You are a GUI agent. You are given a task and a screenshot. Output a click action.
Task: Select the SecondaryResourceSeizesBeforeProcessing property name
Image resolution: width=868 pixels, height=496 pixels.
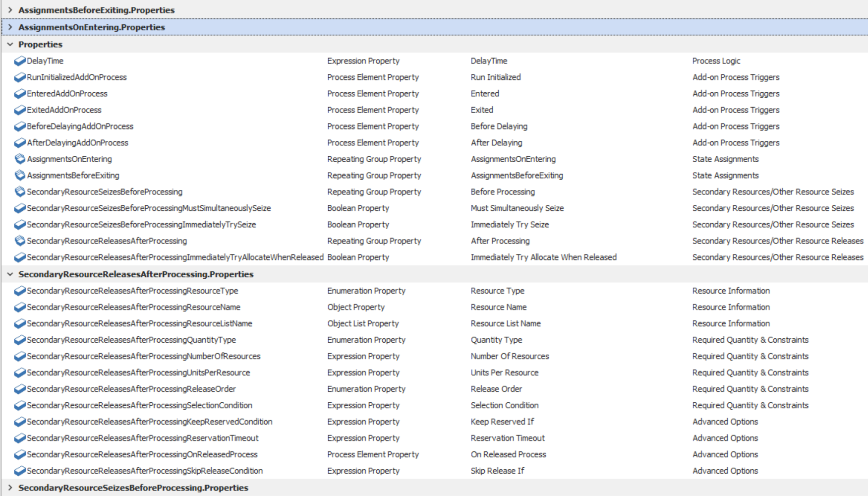pyautogui.click(x=105, y=192)
